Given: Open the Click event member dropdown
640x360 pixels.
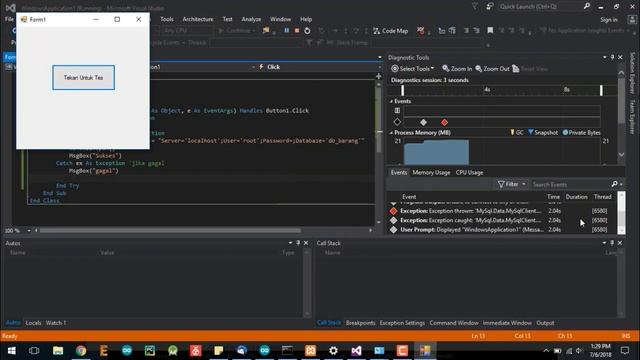Looking at the screenshot, I should tap(320, 67).
